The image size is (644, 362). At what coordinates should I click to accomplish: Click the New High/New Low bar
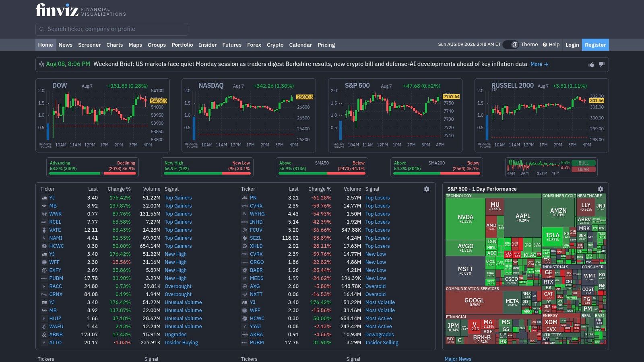point(207,173)
